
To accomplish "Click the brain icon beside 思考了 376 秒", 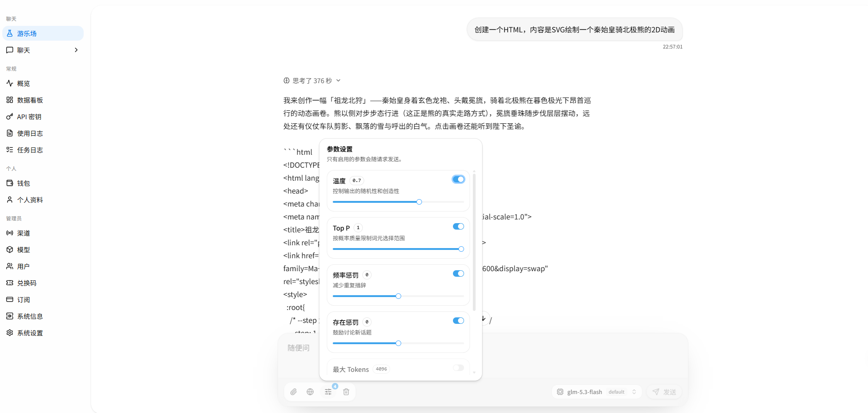I will point(287,80).
